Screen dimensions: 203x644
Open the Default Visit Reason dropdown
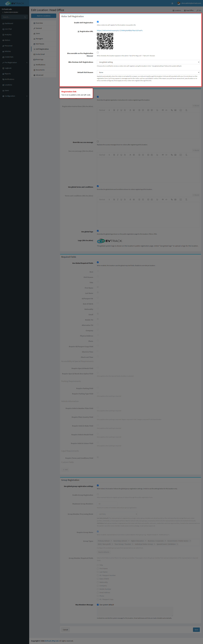(148, 72)
